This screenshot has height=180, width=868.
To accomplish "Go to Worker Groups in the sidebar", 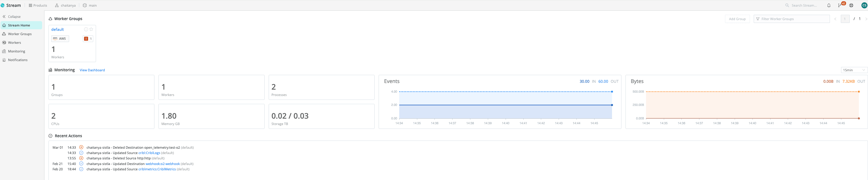I will tap(20, 34).
